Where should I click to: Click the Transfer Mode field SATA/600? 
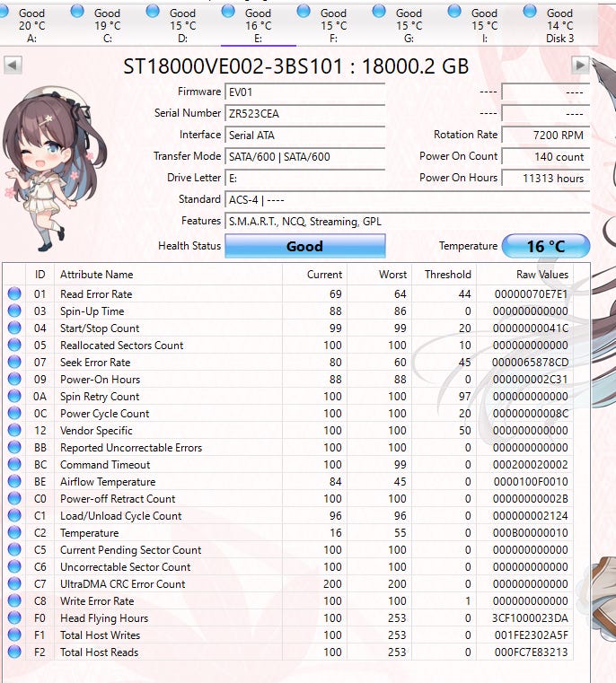click(x=304, y=157)
